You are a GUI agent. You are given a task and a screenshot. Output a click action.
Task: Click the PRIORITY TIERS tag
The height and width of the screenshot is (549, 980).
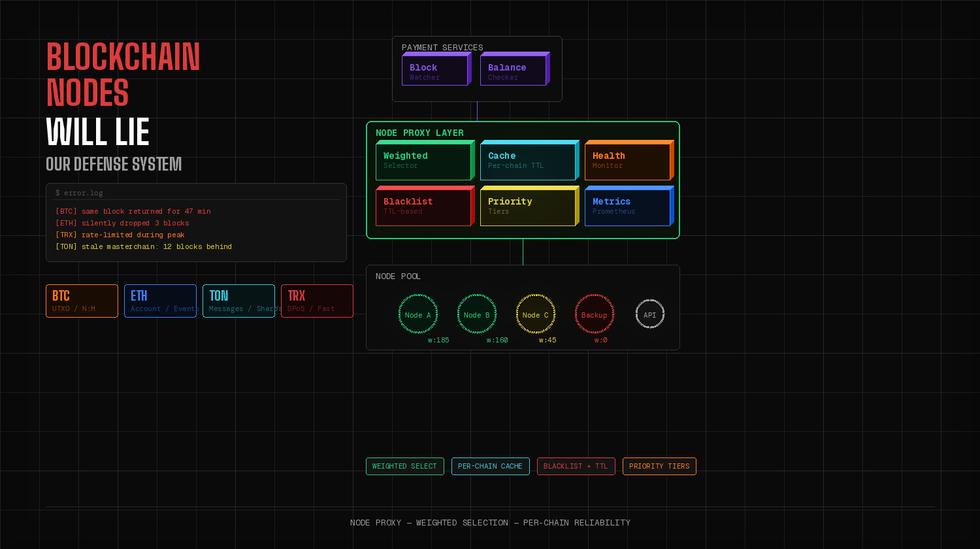click(659, 466)
